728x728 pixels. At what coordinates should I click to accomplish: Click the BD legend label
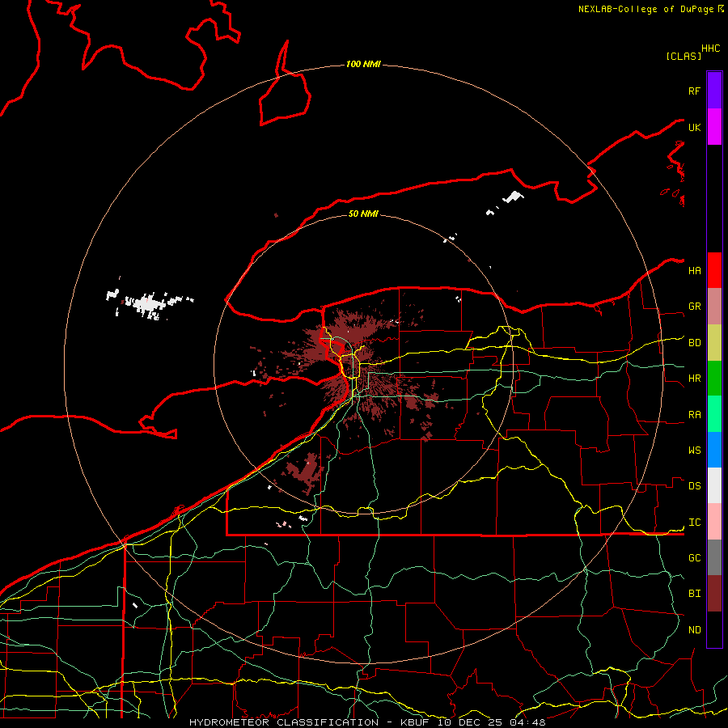click(694, 343)
